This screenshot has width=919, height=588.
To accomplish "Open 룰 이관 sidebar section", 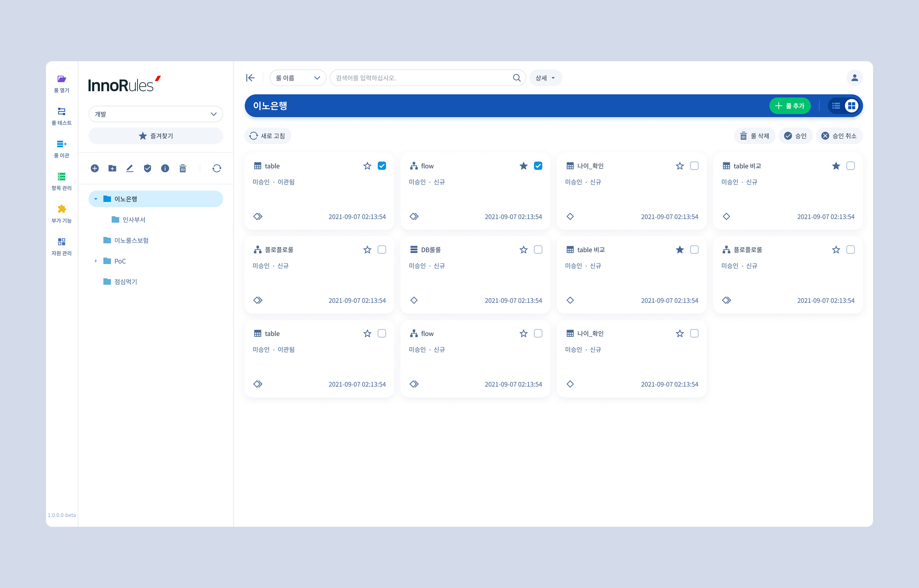I will 62,149.
